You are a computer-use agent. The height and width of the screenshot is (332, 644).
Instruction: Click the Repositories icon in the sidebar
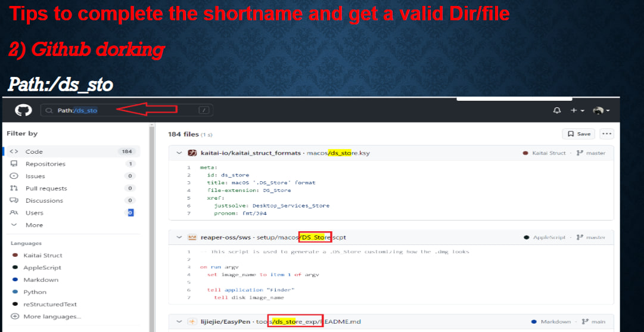coord(14,164)
